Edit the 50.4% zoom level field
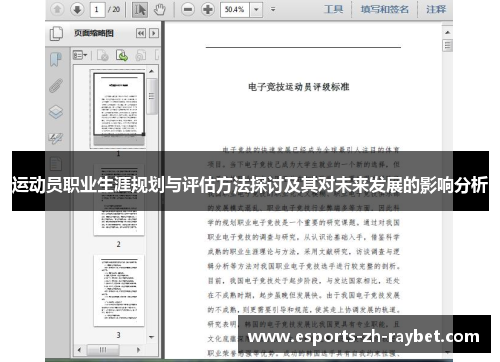Image resolution: width=500 pixels, height=362 pixels. [x=235, y=10]
